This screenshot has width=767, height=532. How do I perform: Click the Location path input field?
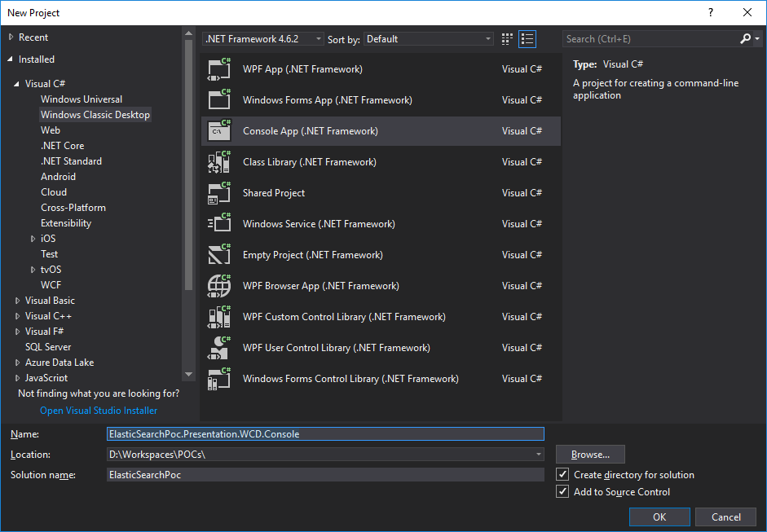pyautogui.click(x=320, y=455)
